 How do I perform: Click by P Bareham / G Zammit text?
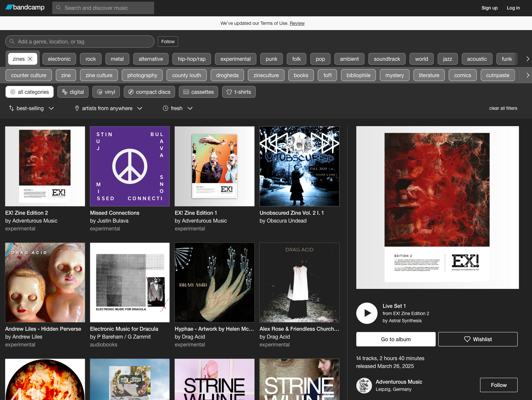(121, 337)
